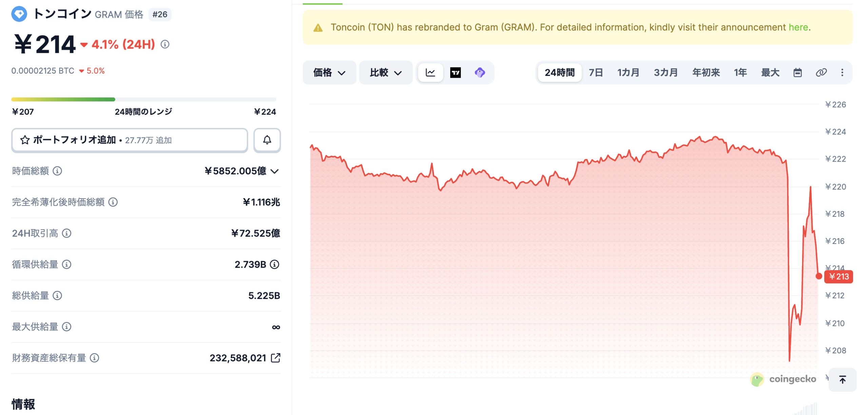Select the 1カ月 time range tab
Viewport: 868px width, 415px height.
click(x=628, y=73)
